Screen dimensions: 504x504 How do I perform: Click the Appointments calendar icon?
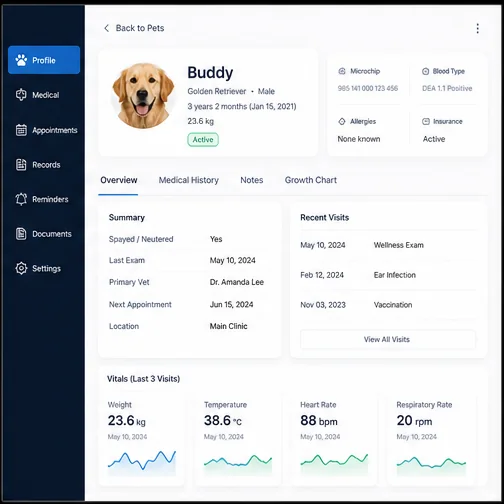pyautogui.click(x=21, y=130)
